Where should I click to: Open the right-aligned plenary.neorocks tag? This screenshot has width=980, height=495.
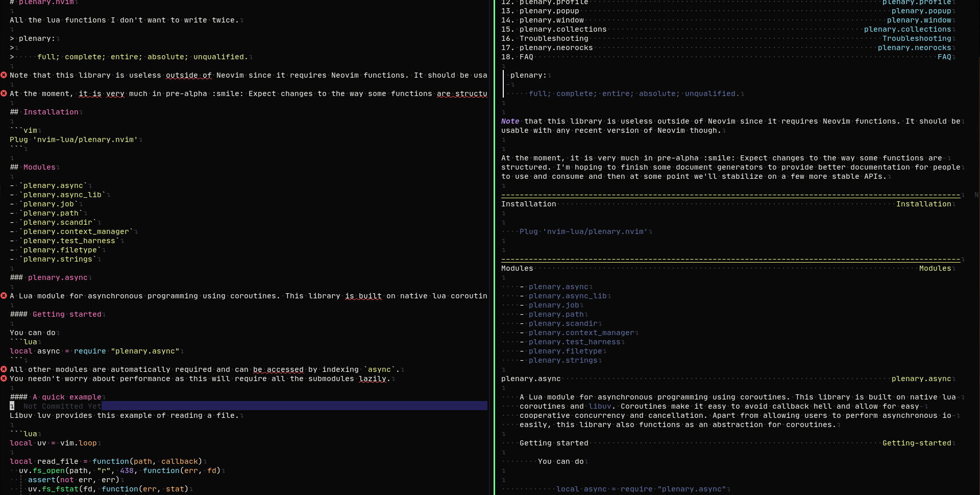915,48
